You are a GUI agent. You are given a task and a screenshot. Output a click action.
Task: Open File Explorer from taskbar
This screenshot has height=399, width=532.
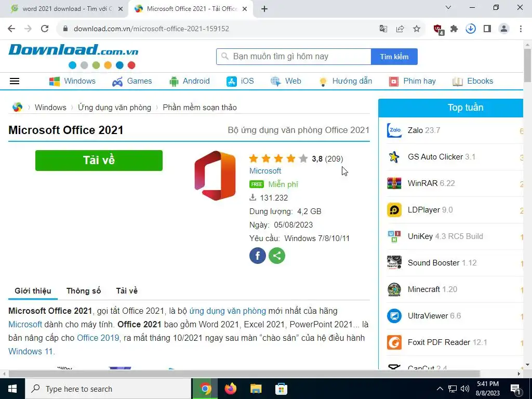[x=256, y=389]
